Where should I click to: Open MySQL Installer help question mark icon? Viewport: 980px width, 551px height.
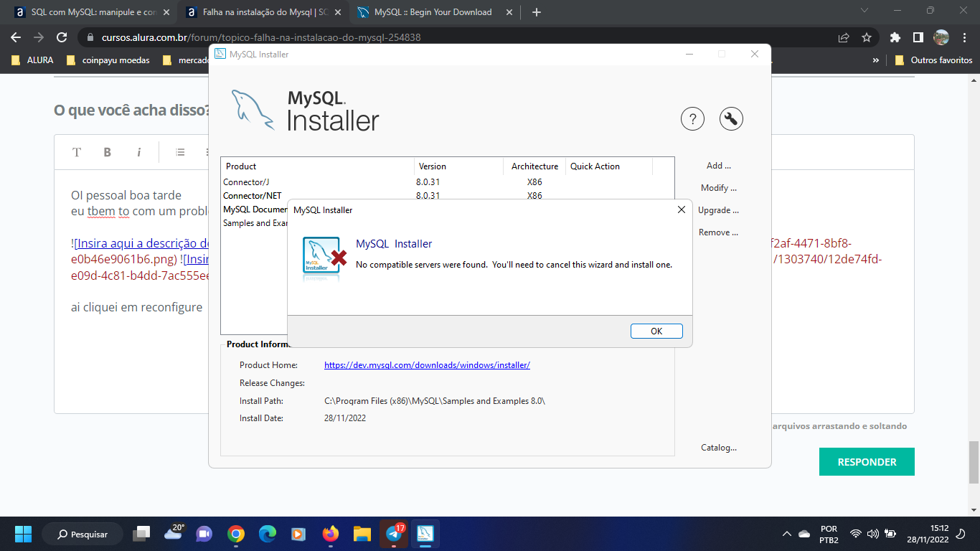click(692, 119)
